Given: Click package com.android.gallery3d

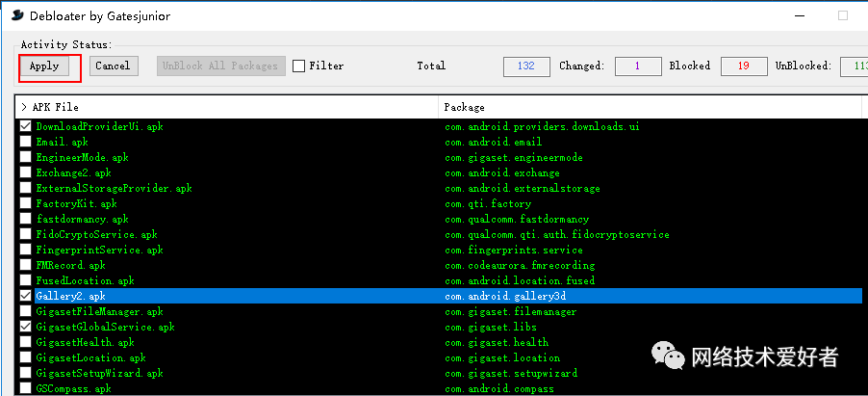Looking at the screenshot, I should pyautogui.click(x=505, y=297).
